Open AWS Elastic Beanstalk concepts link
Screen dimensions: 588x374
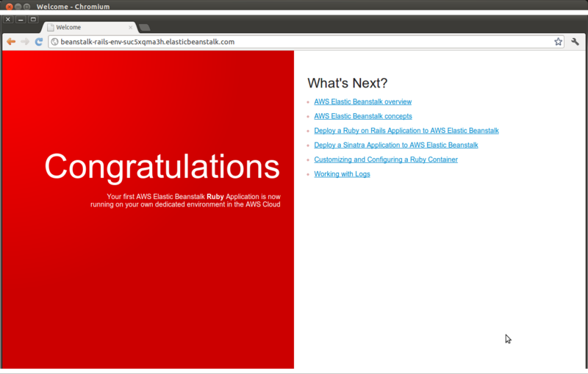[363, 116]
